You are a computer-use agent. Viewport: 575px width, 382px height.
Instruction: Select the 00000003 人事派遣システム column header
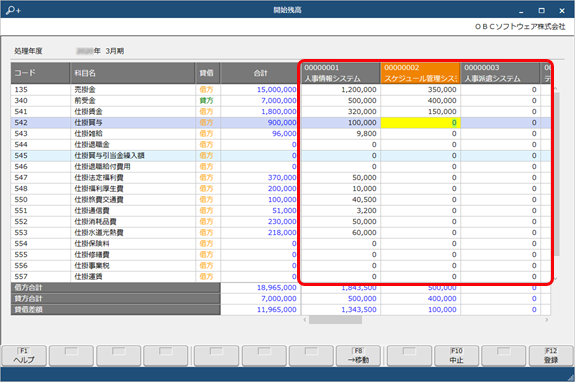[500, 73]
